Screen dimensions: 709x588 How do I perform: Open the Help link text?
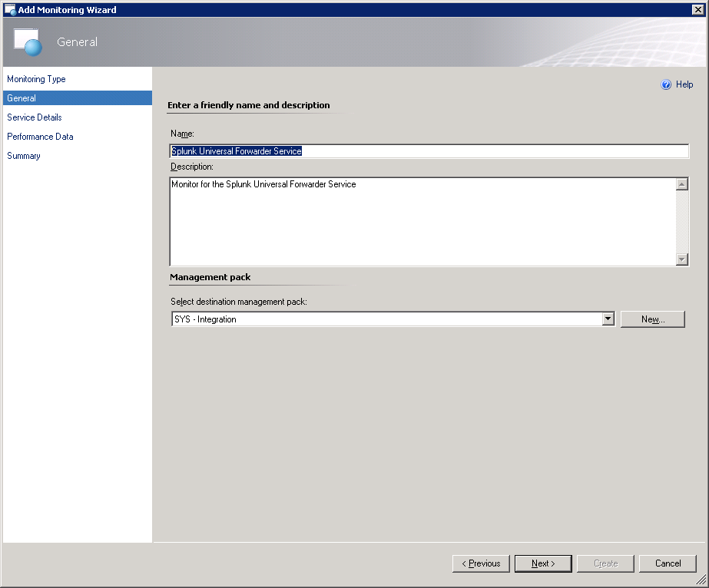(684, 85)
